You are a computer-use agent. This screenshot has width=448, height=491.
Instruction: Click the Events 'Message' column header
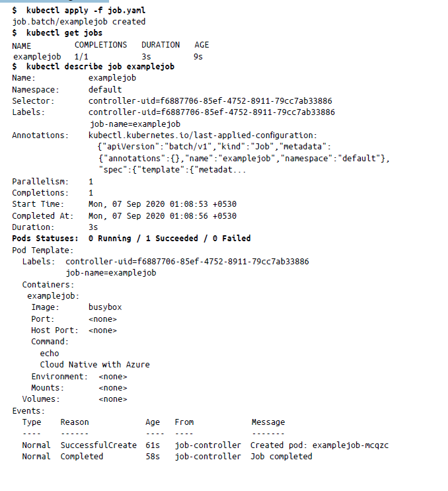[x=268, y=422]
